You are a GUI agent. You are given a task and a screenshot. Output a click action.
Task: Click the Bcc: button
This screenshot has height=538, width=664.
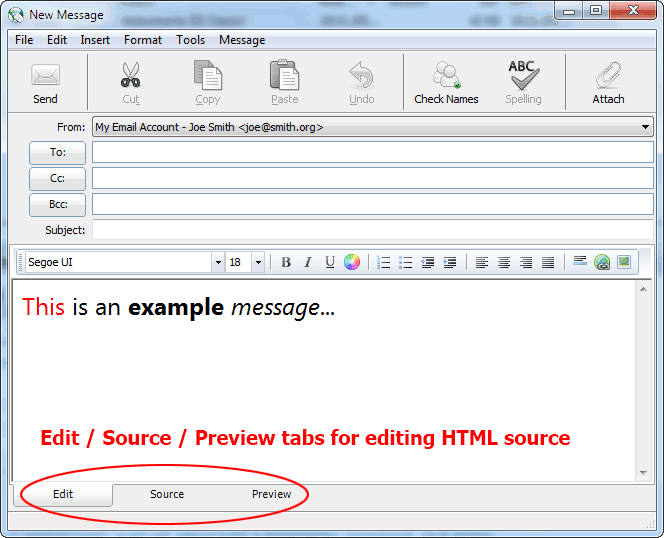pyautogui.click(x=57, y=204)
